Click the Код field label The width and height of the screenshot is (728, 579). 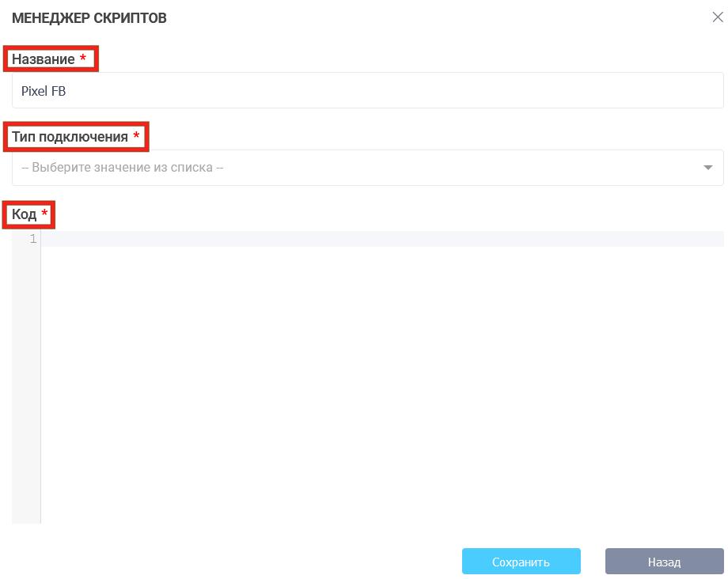(x=24, y=214)
